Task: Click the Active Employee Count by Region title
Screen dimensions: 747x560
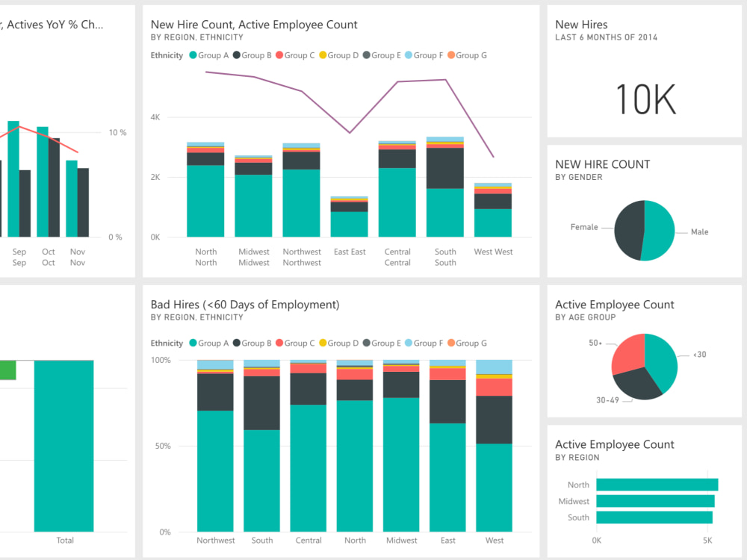Action: [x=614, y=444]
